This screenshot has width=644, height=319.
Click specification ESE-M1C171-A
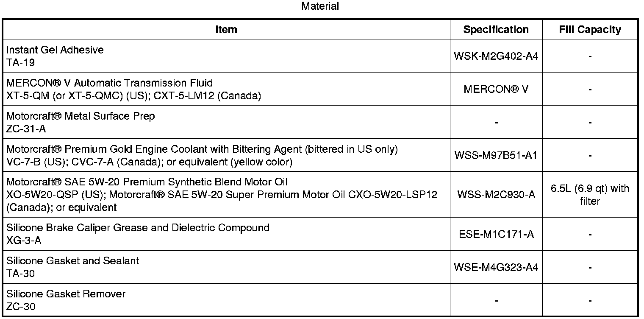[x=496, y=235]
